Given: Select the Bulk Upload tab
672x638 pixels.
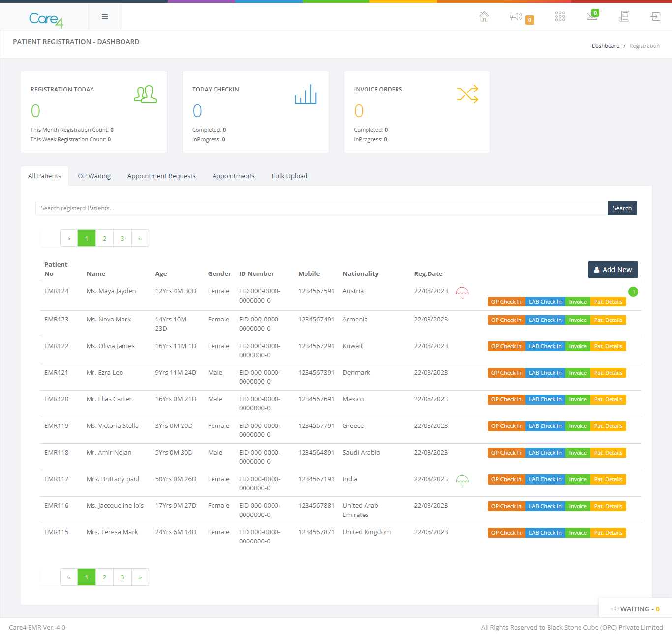Looking at the screenshot, I should pyautogui.click(x=289, y=176).
